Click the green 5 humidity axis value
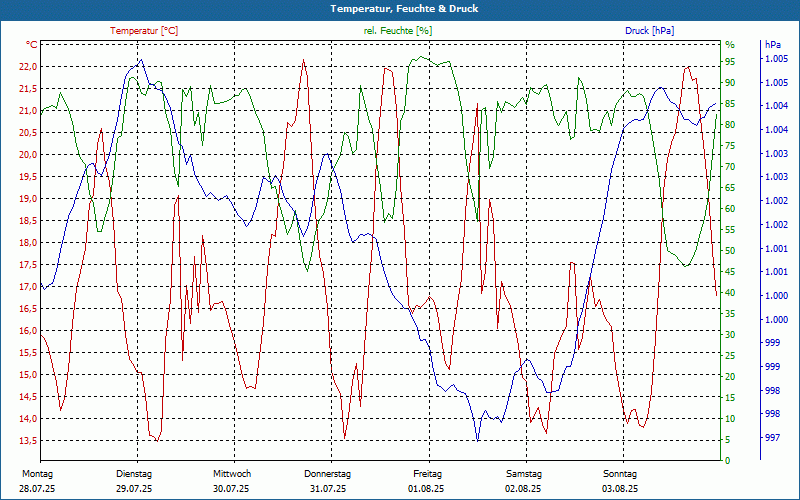 point(728,439)
